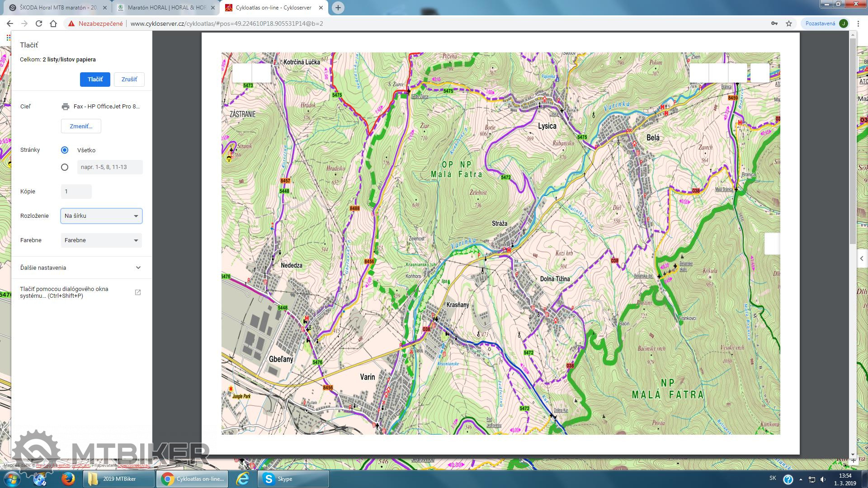Click the Zmeniť destination button

coord(81,126)
